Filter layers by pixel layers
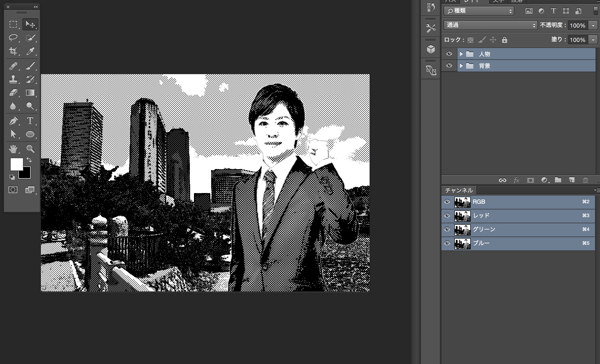 (529, 11)
